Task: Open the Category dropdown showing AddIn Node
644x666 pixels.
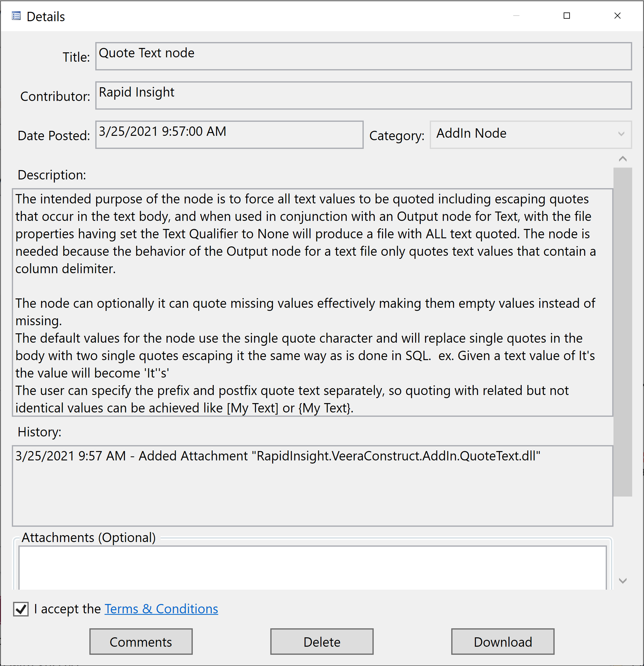Action: pos(531,135)
